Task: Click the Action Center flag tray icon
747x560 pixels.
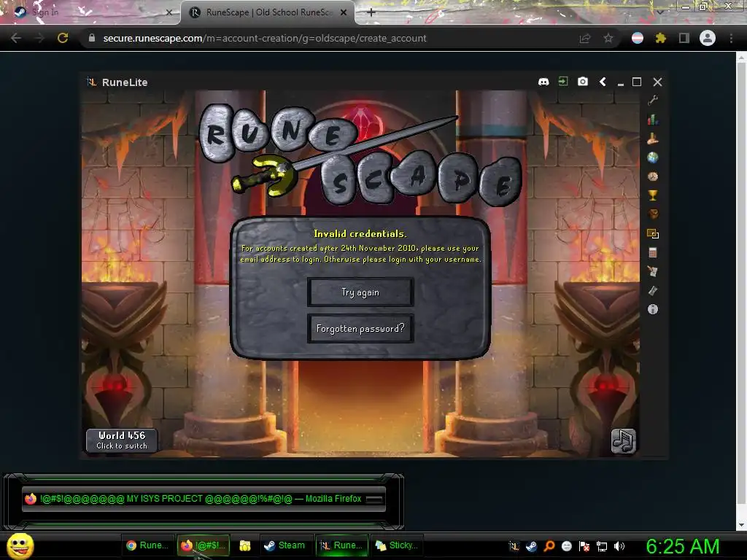Action: (584, 546)
